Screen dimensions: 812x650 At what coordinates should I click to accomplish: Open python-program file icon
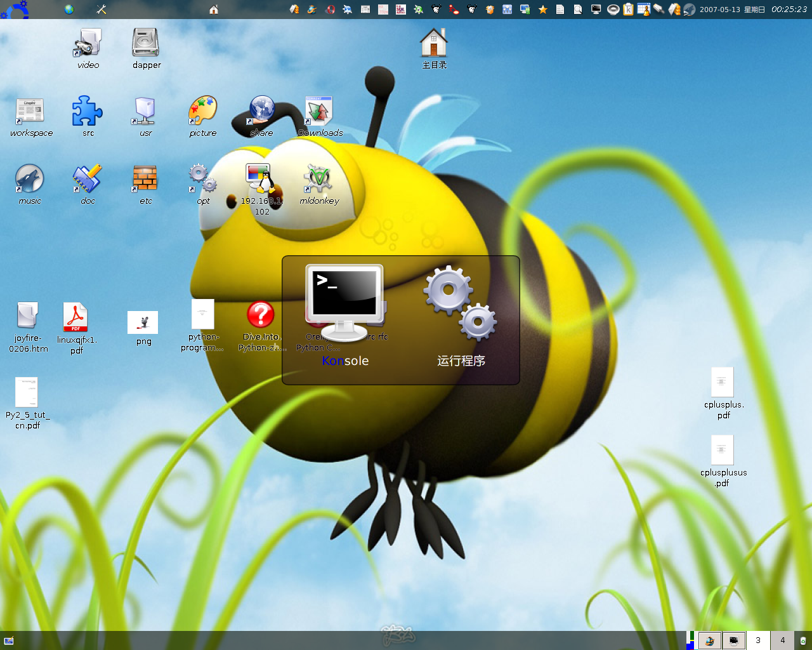point(202,326)
